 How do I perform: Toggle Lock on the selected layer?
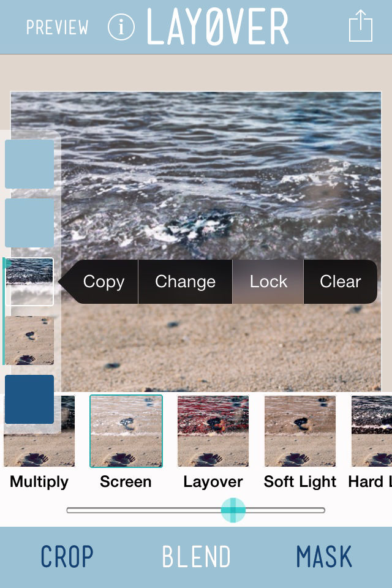(268, 282)
